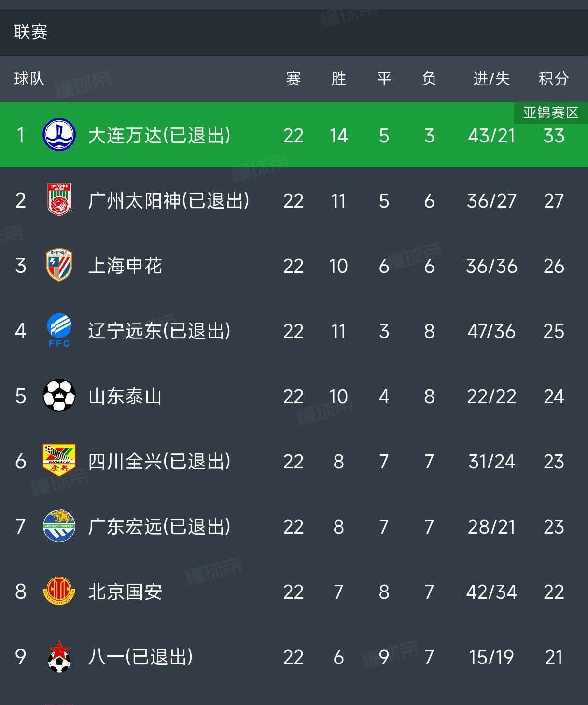Tap the 胜 column header

(x=338, y=79)
